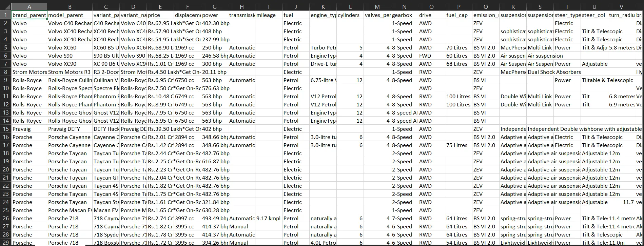Click the 70 Litres fuel capacity cell
Viewport: 644px width, 246px height.
click(x=458, y=47)
